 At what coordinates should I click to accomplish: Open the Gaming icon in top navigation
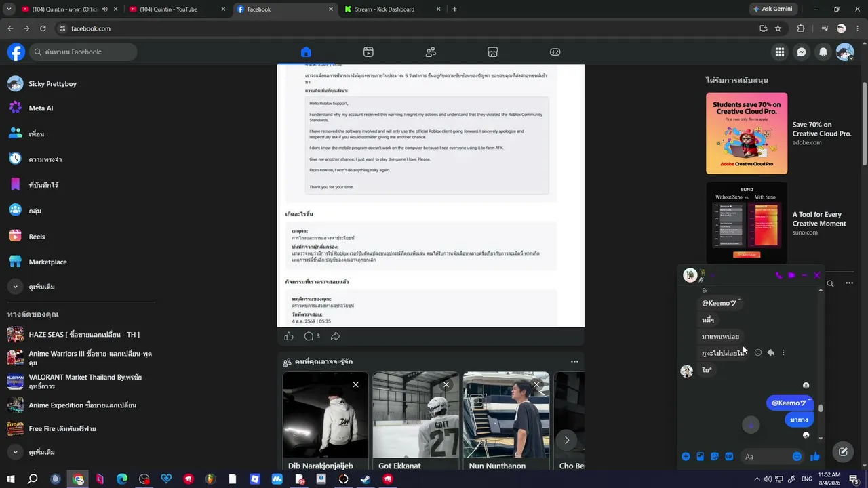(x=555, y=52)
